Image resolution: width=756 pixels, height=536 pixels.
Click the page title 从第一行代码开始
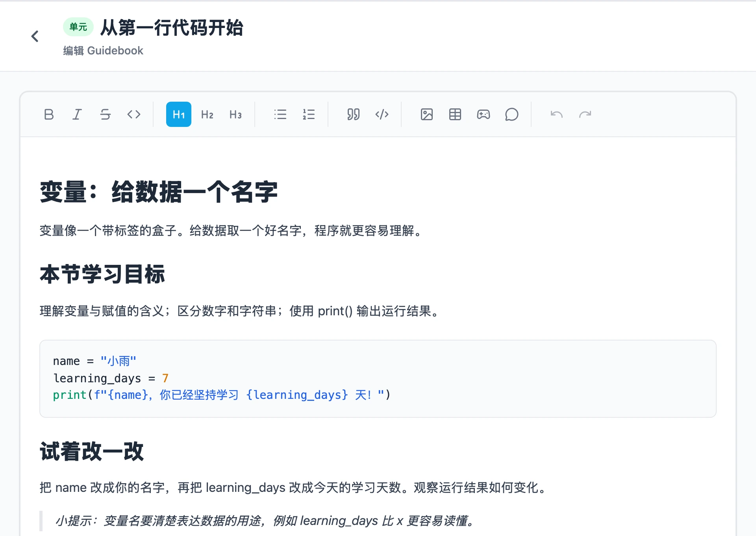pos(172,28)
